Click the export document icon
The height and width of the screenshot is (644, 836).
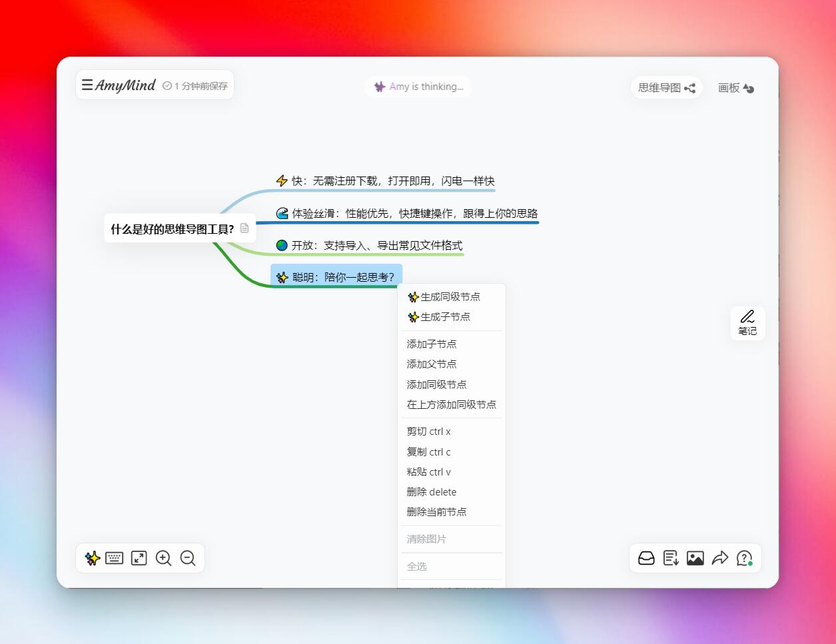tap(671, 558)
